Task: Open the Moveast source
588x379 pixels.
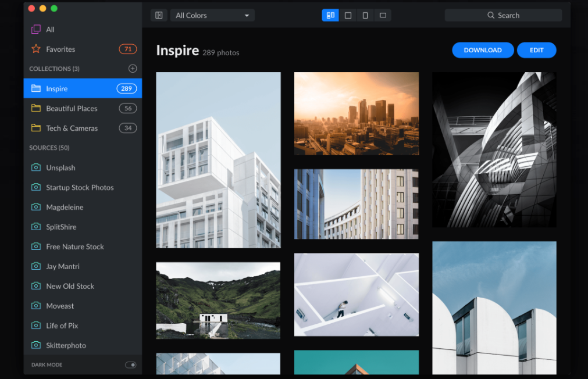Action: pyautogui.click(x=83, y=306)
